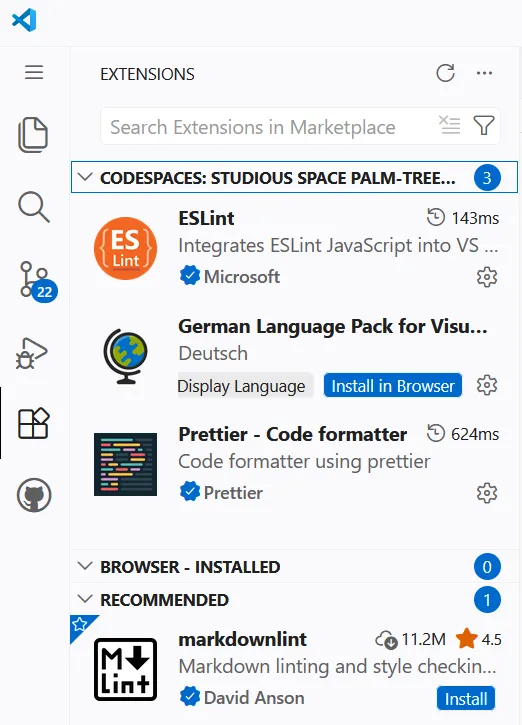Collapse the Recommended section
This screenshot has width=522, height=725.
(85, 600)
